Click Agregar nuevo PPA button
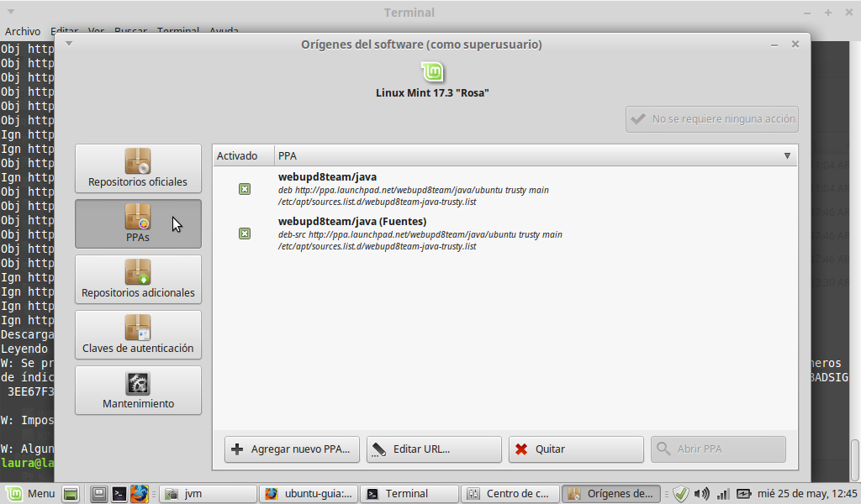Image resolution: width=861 pixels, height=504 pixels. (x=293, y=449)
